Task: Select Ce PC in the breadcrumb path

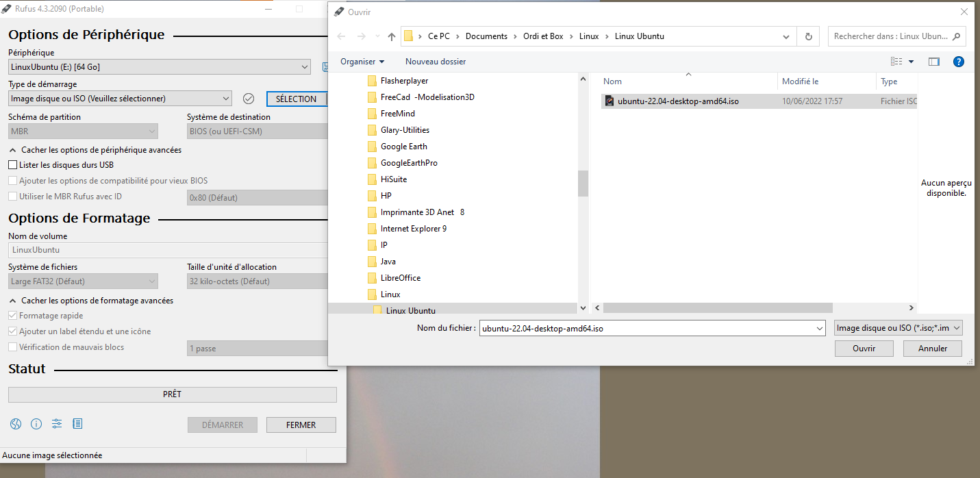Action: (x=438, y=36)
